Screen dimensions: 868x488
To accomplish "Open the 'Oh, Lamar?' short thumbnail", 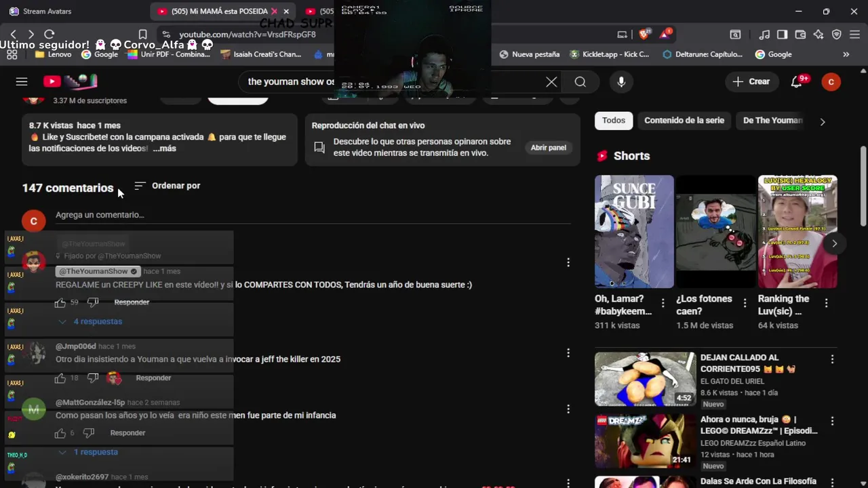I will click(634, 232).
